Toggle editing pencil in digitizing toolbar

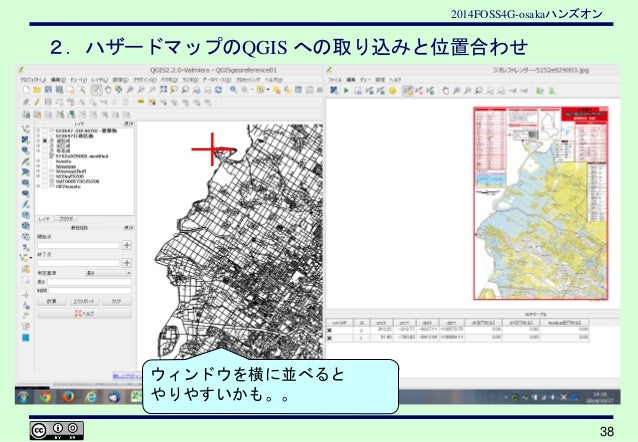click(37, 102)
